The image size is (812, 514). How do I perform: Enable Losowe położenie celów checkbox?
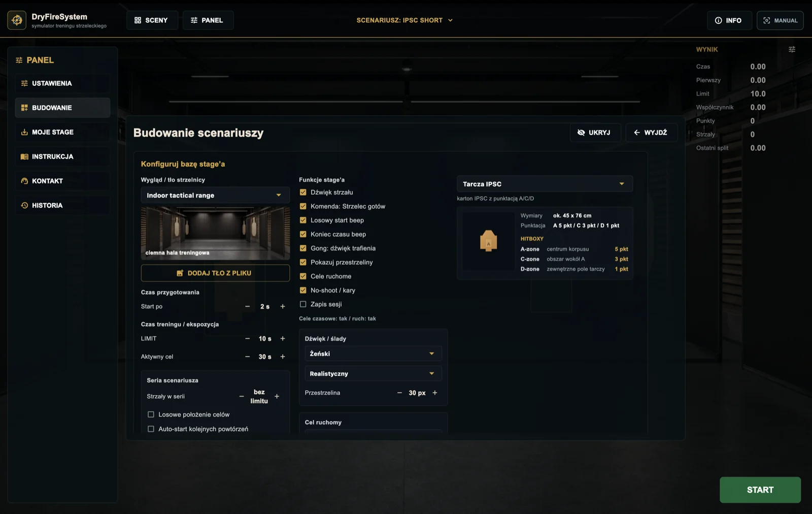[x=151, y=414]
